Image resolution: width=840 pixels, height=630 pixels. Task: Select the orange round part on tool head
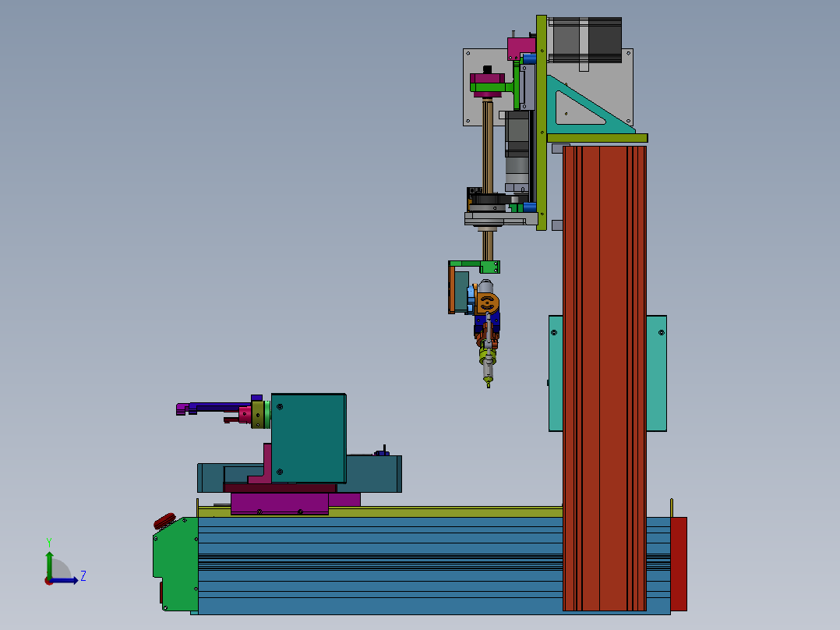point(488,303)
